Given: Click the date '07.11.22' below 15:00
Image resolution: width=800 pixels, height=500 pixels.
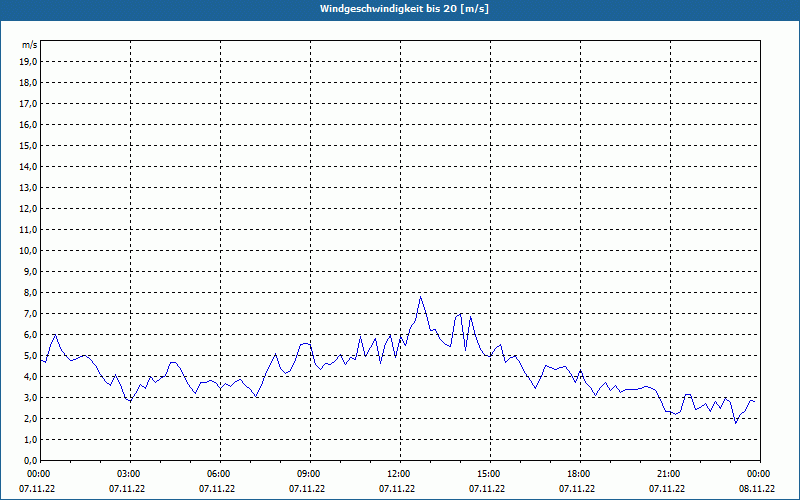Looking at the screenshot, I should [x=487, y=489].
